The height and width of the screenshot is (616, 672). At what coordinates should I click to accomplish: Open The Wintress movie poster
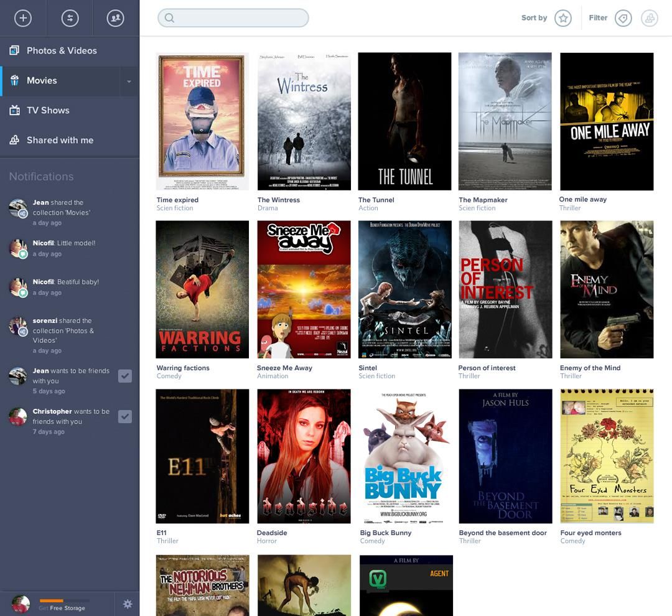pyautogui.click(x=304, y=121)
